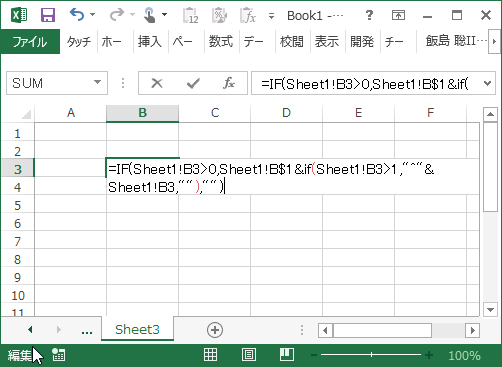The width and height of the screenshot is (502, 367).
Task: Click the vertical scrollbar thumb
Action: [490, 167]
